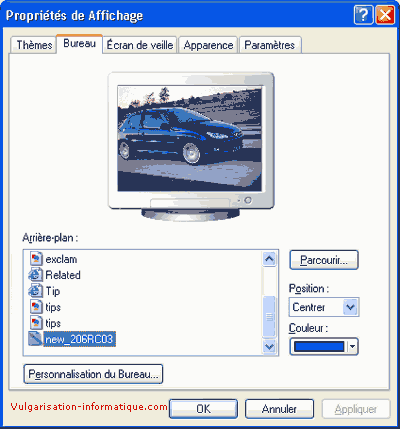Click the new_206RC03 image file icon

[36, 339]
